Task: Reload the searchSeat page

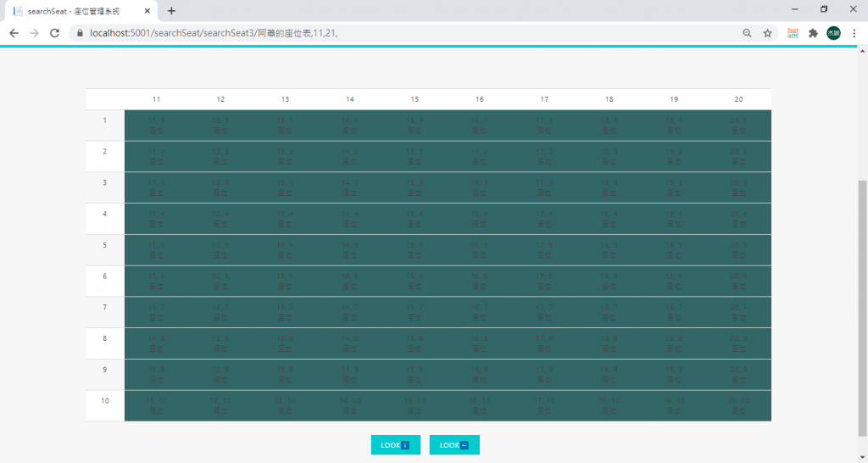Action: (x=54, y=33)
